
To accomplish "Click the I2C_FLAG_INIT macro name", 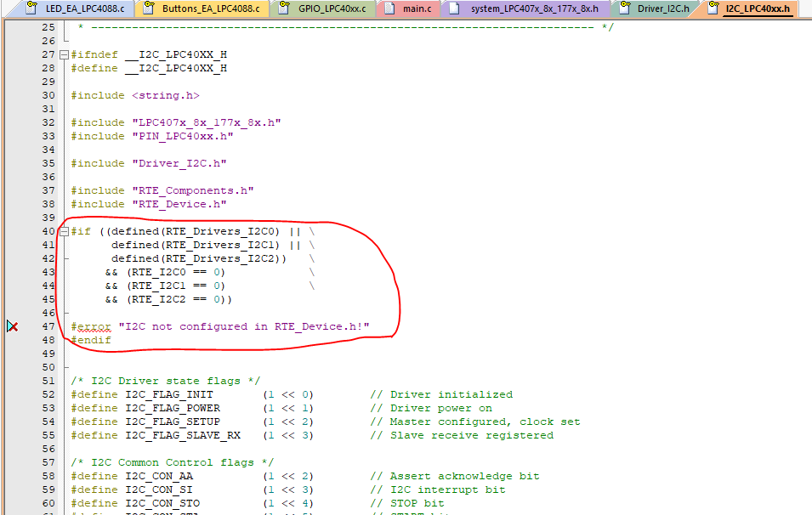I will tap(169, 394).
